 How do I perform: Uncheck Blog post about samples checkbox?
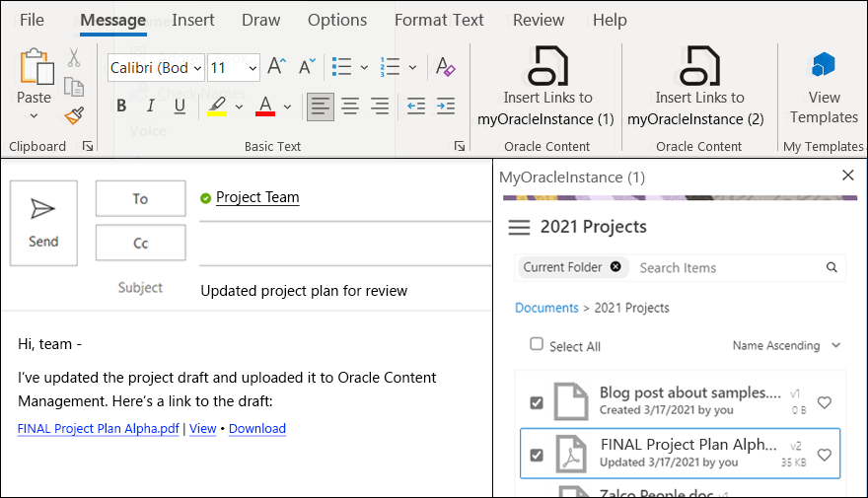click(537, 402)
